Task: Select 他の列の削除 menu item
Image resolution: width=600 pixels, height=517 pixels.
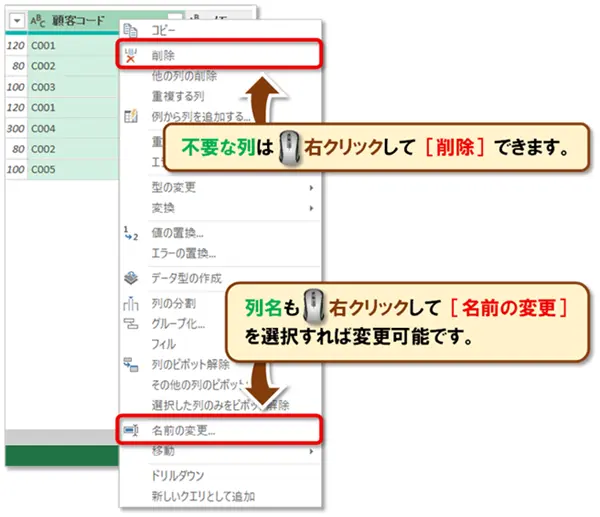Action: [184, 76]
